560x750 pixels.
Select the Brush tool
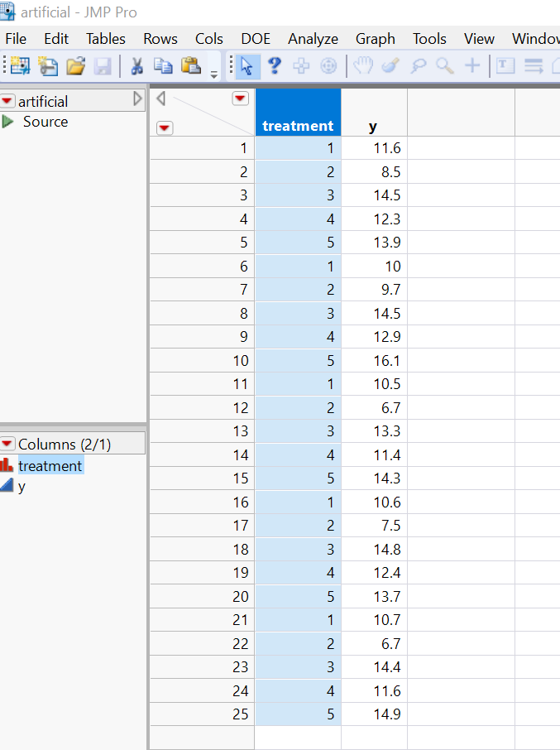(390, 65)
